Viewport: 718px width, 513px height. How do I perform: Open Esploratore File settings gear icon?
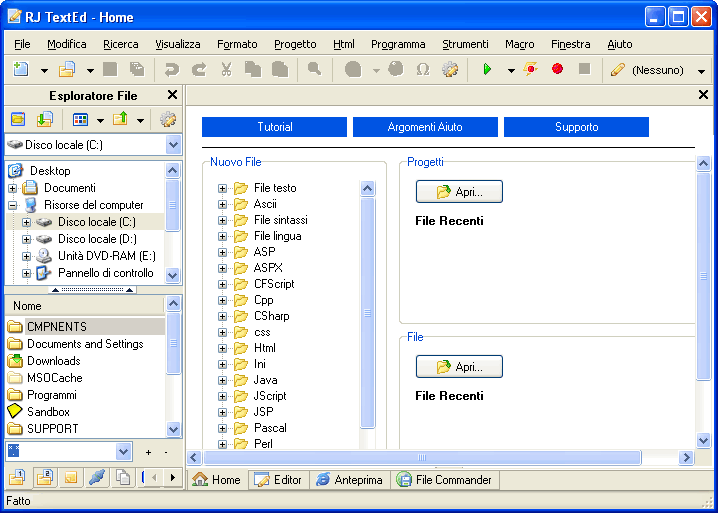168,120
